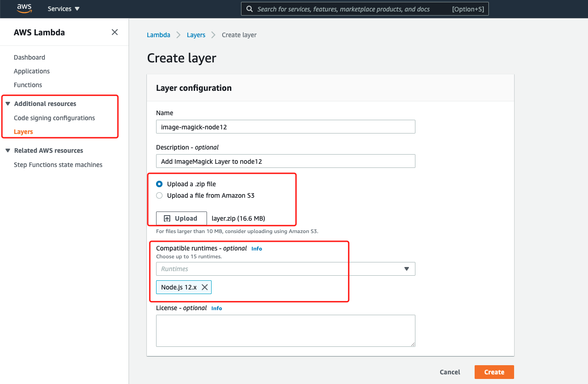Select Upload a .zip file option
Viewport: 588px width, 384px height.
pos(159,184)
